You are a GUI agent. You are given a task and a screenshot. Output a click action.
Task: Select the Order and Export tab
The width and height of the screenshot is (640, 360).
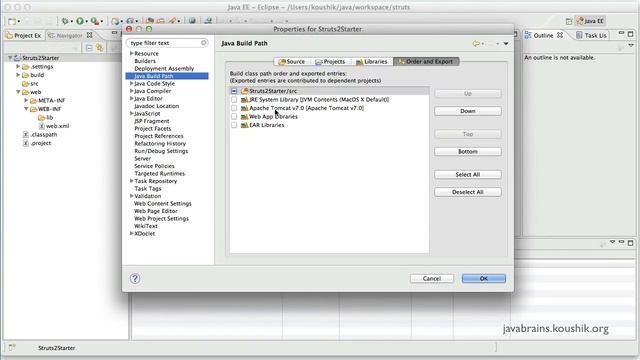(426, 62)
